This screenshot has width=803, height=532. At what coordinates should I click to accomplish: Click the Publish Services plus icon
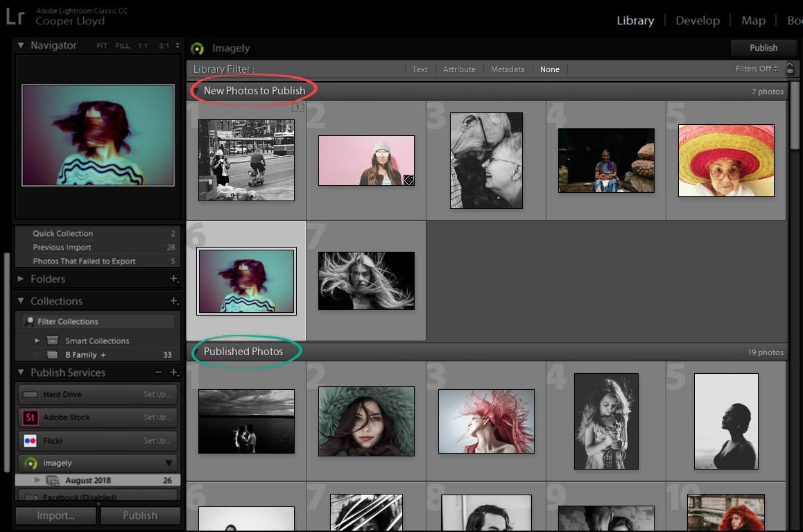coord(174,372)
